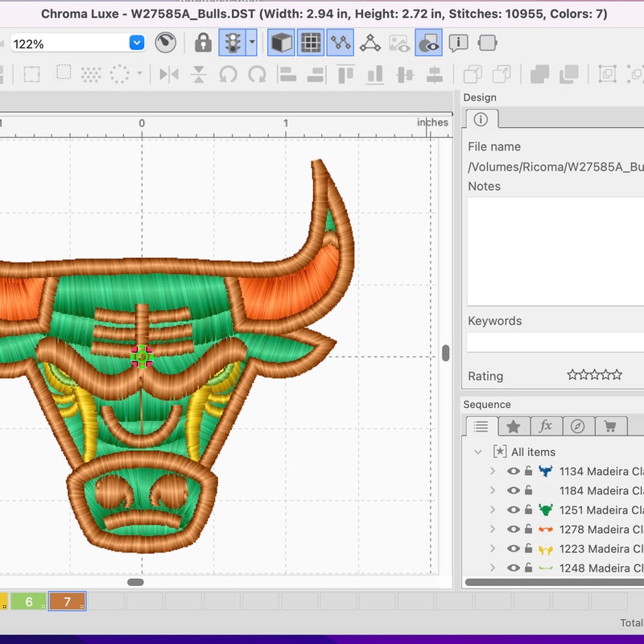Select the horizontal mirror tool icon
This screenshot has width=644, height=644.
(171, 77)
